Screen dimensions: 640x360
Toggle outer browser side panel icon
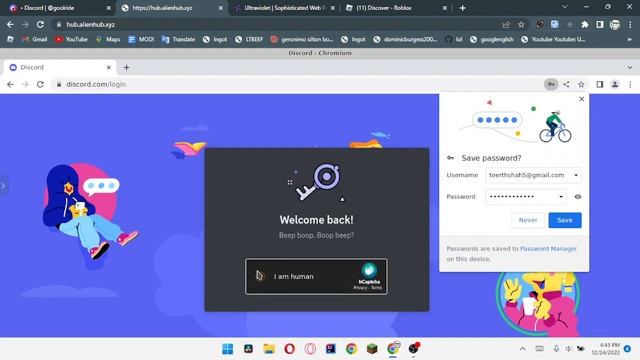(x=600, y=24)
